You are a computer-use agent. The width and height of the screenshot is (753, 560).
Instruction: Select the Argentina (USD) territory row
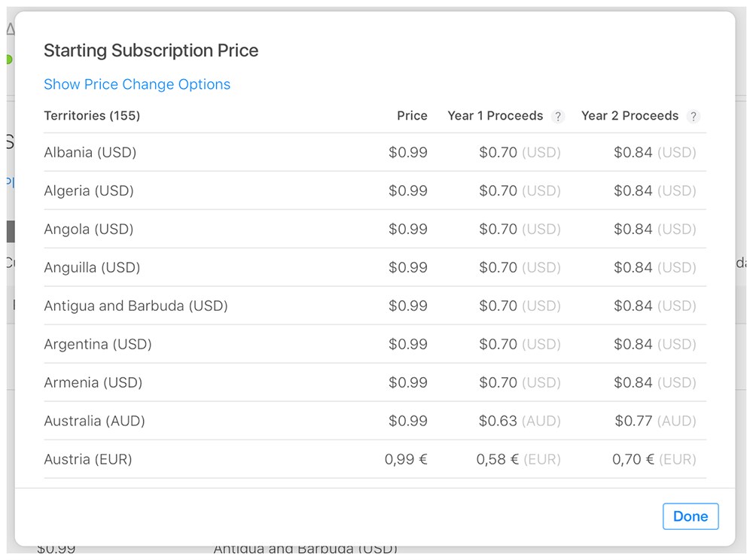coord(374,344)
